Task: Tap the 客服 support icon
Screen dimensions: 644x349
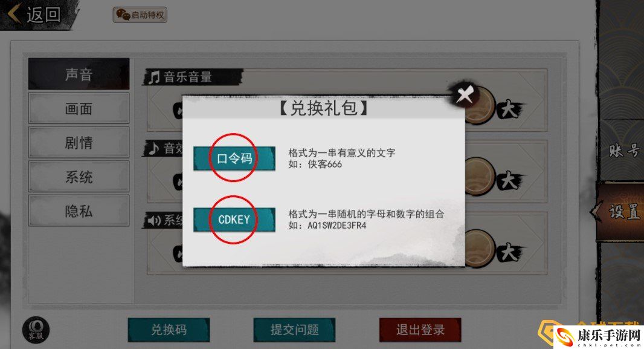Action: coord(36,330)
